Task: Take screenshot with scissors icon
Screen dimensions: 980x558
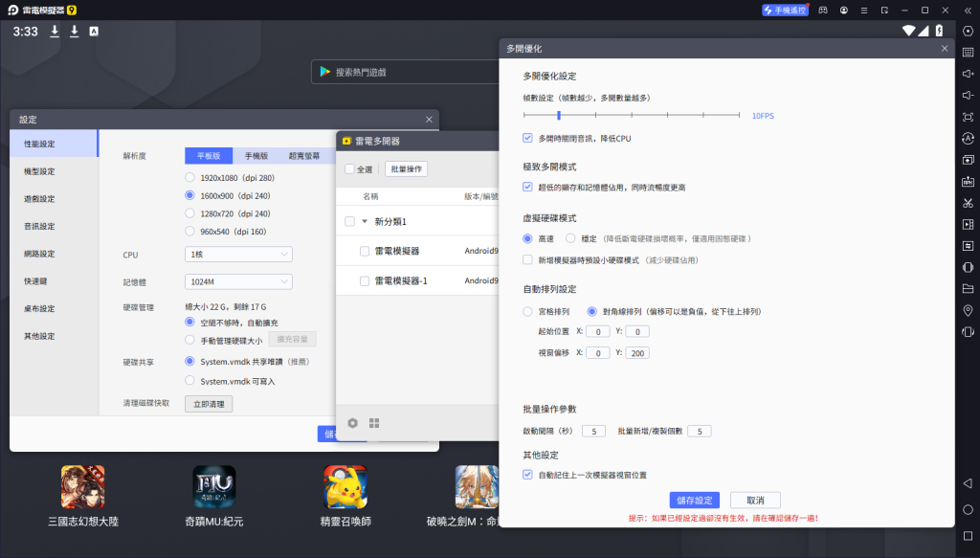Action: (x=968, y=203)
